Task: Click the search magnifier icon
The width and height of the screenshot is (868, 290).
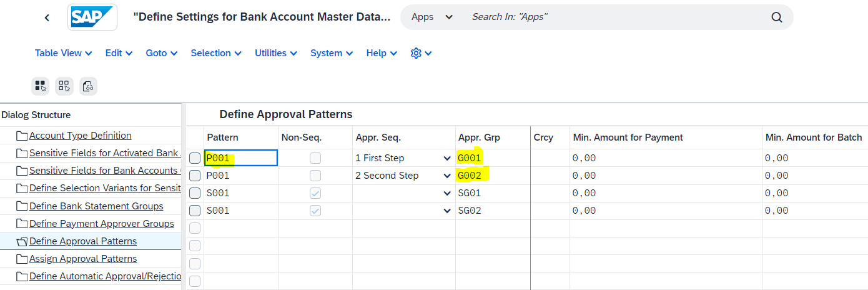Action: tap(776, 17)
